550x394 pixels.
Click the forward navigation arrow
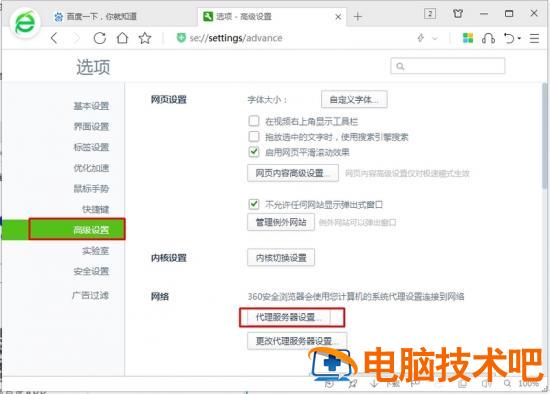click(76, 38)
